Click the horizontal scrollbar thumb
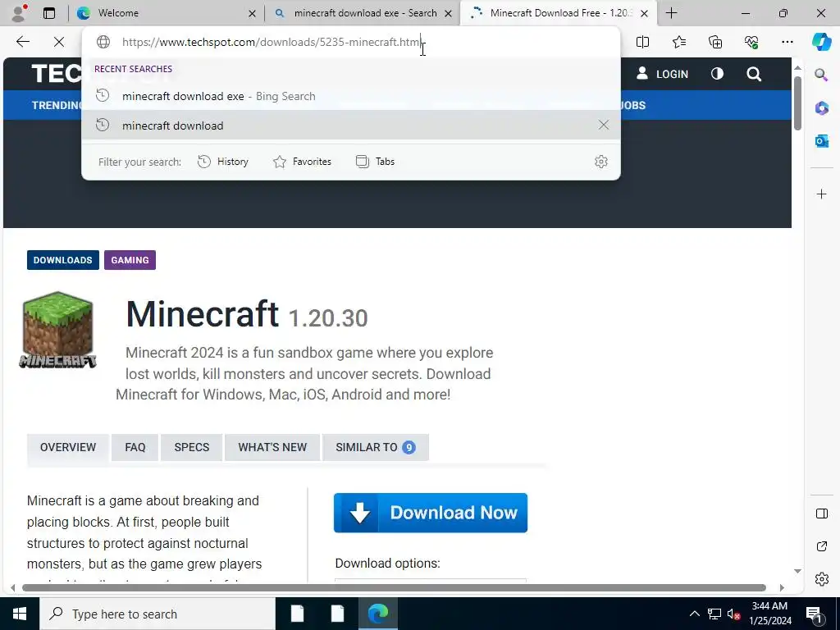 coord(394,587)
